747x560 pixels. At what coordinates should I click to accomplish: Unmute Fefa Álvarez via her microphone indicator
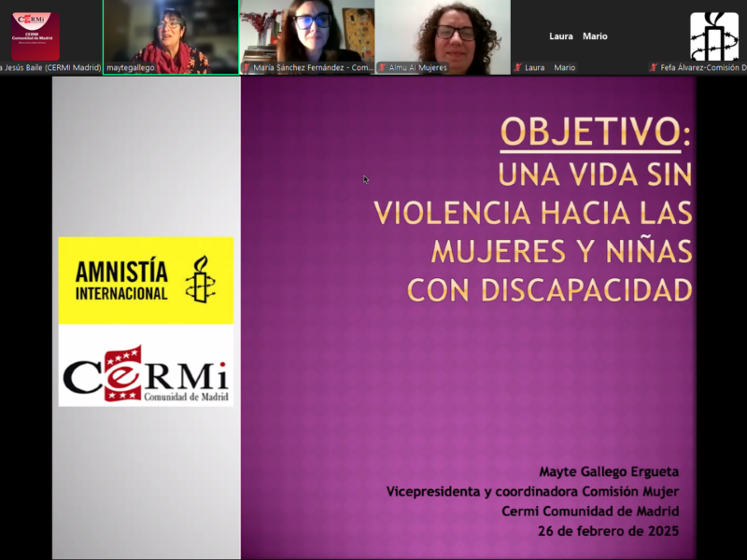[653, 67]
